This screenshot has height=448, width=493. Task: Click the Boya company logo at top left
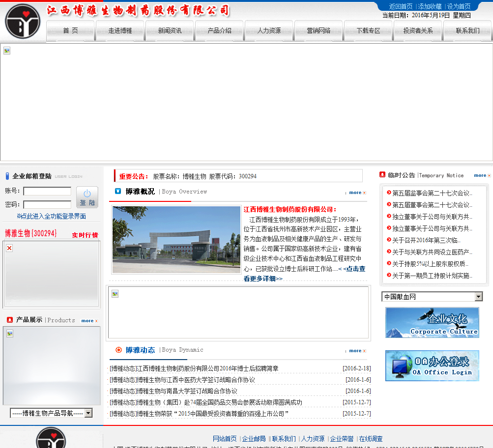tap(23, 21)
